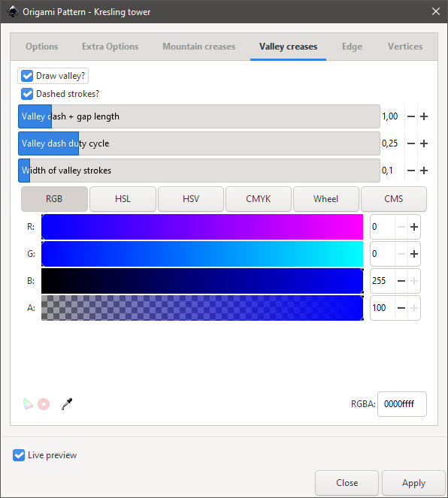Image resolution: width=448 pixels, height=498 pixels.
Task: Decrease the B channel value with minus
Action: coord(401,281)
